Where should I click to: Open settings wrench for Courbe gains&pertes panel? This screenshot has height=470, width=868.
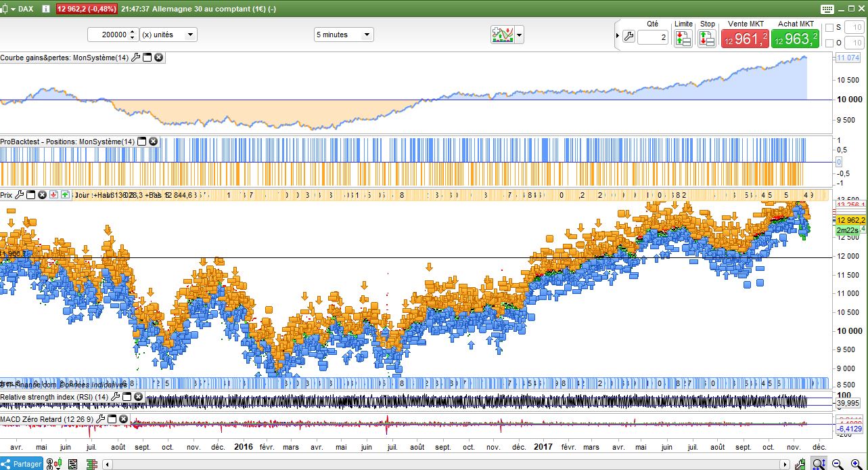(x=135, y=58)
